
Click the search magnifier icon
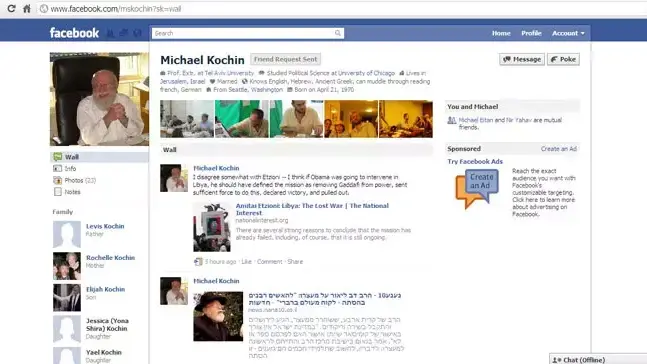(338, 33)
